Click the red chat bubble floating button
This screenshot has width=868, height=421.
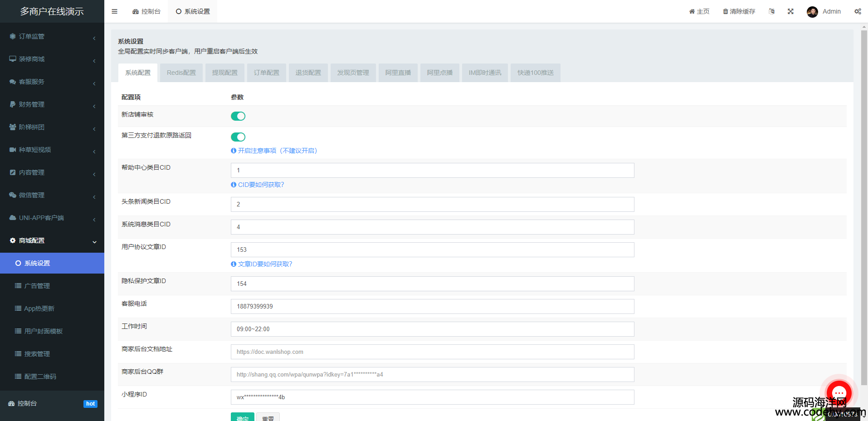click(x=839, y=392)
